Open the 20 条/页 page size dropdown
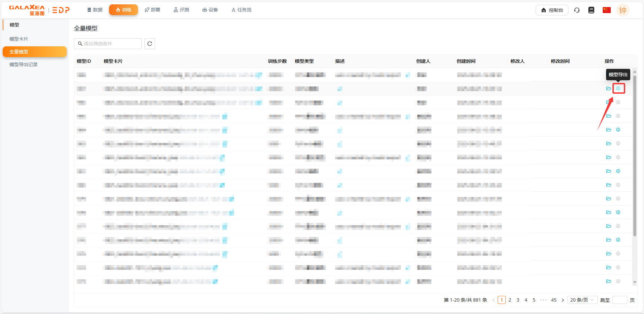This screenshot has width=644, height=314. [582, 300]
